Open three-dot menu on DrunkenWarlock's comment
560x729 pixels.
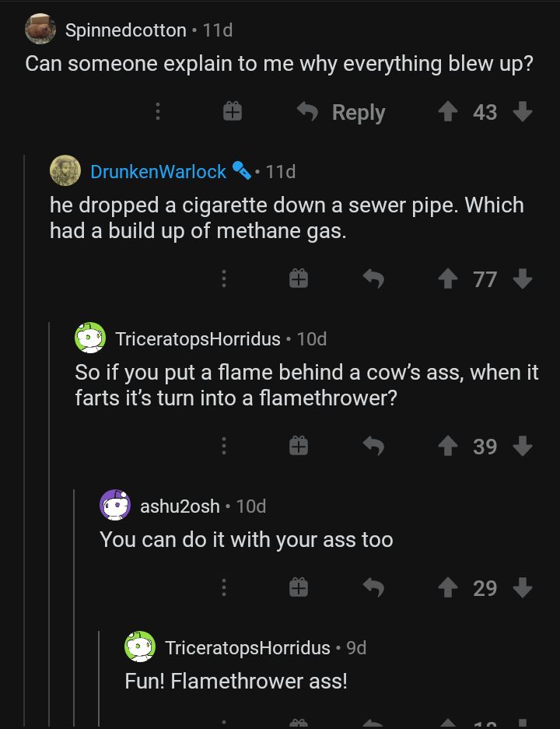pyautogui.click(x=224, y=279)
